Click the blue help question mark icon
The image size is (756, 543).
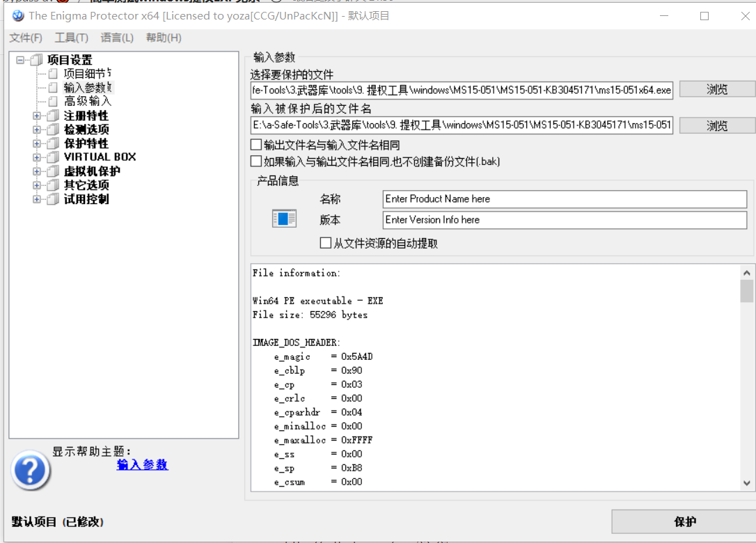(x=31, y=470)
